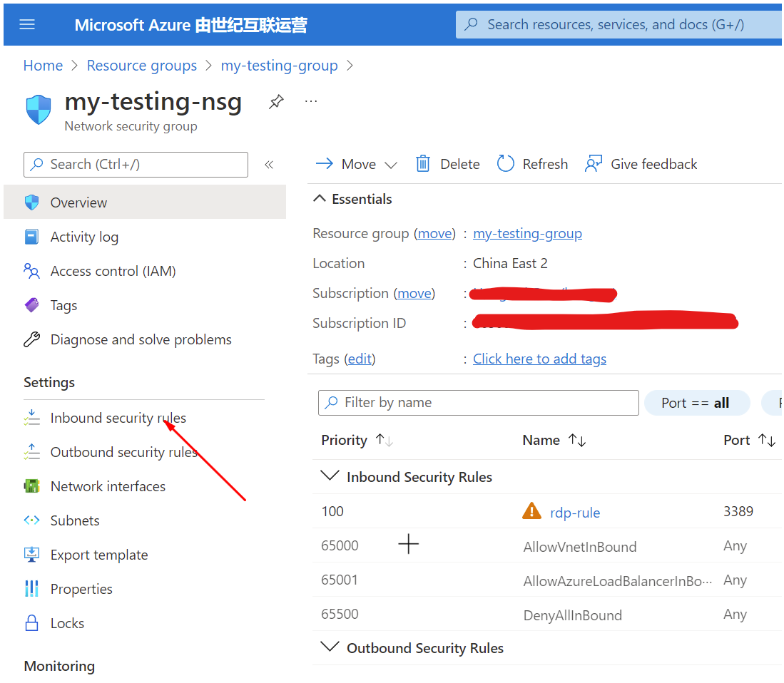The image size is (784, 683).
Task: Open Resource groups breadcrumb
Action: [x=142, y=66]
